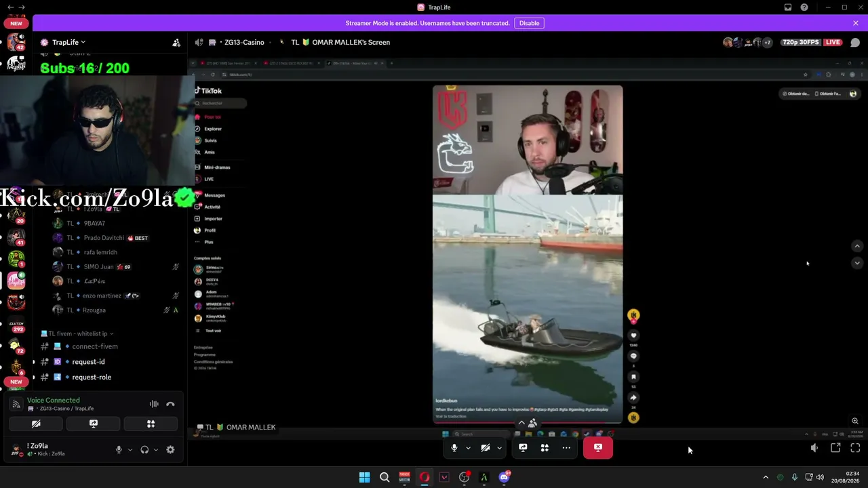Open the Help icon in title bar
Viewport: 868px width, 488px height.
(x=804, y=7)
